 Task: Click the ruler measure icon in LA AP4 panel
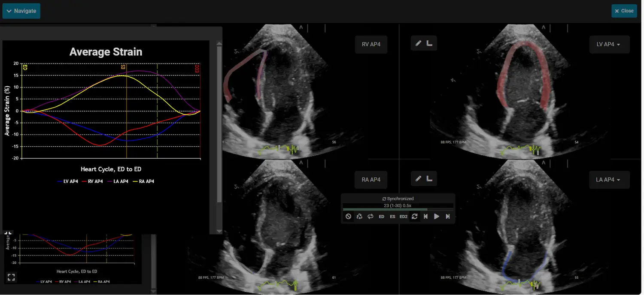click(429, 178)
